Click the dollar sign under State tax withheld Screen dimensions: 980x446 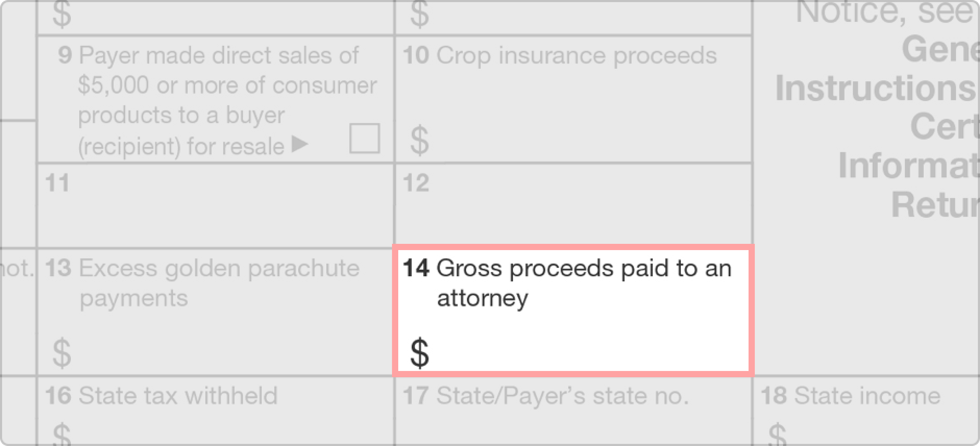62,433
